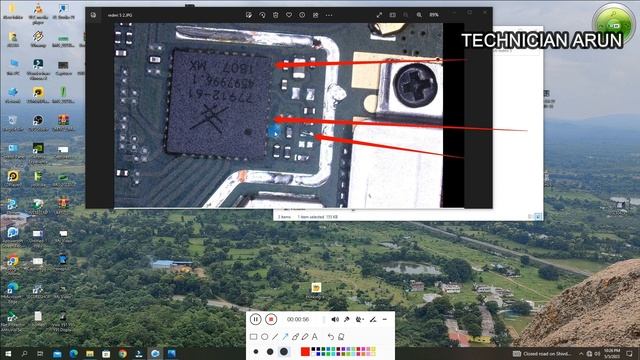Screen dimensions: 640x360
Task: Select the Line drawing tool
Action: click(275, 337)
